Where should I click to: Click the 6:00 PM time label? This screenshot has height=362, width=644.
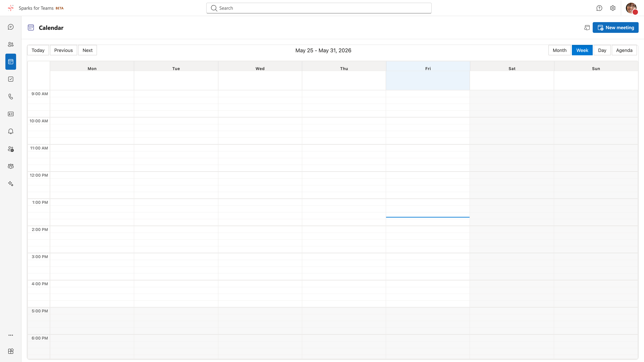40,338
